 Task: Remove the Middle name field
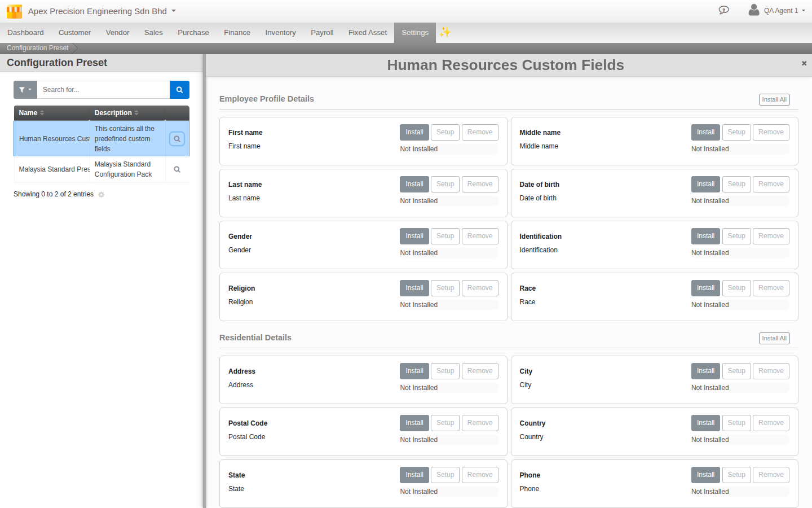click(x=771, y=132)
